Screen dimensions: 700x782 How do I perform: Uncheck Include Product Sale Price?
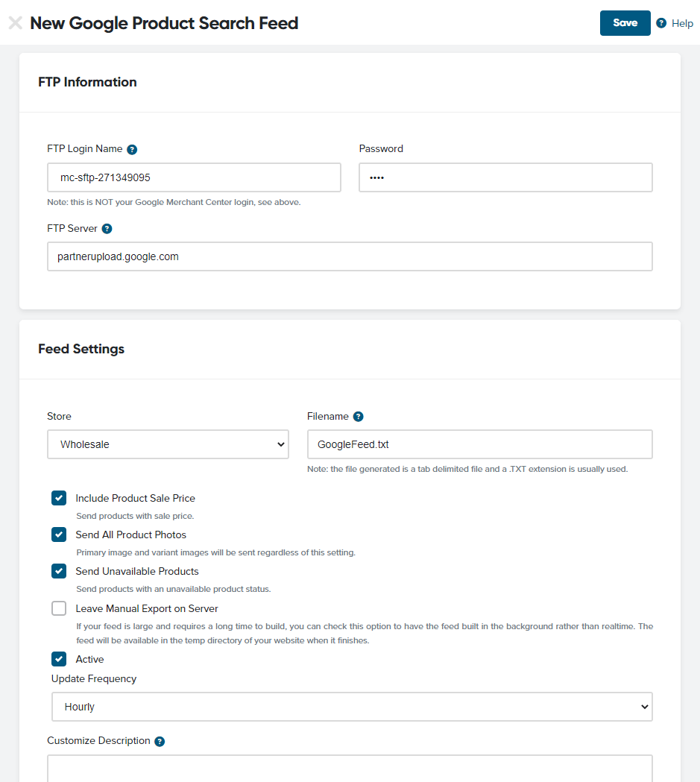pyautogui.click(x=59, y=498)
